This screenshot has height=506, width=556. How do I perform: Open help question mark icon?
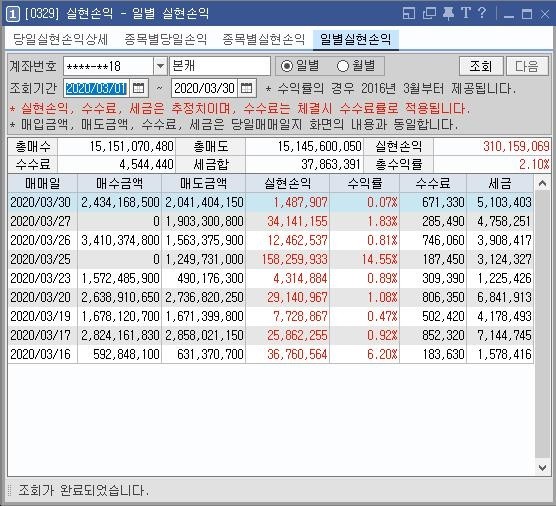tap(482, 13)
